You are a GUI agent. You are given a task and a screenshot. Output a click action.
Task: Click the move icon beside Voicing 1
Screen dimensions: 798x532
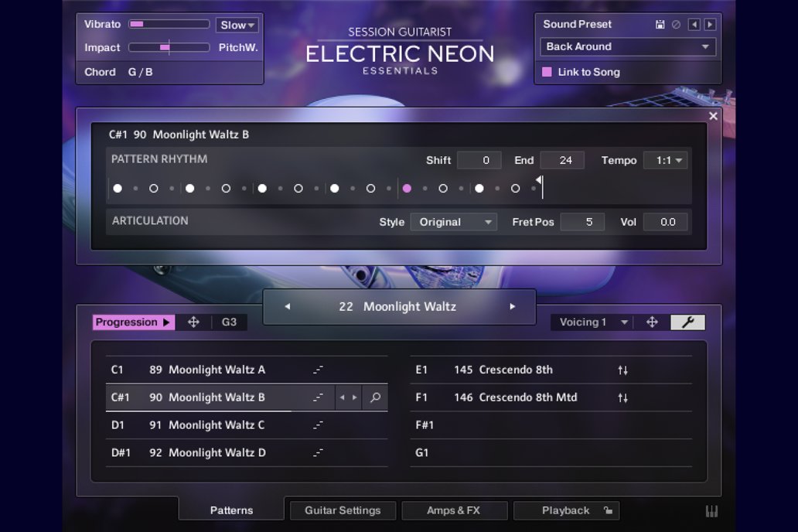(652, 322)
